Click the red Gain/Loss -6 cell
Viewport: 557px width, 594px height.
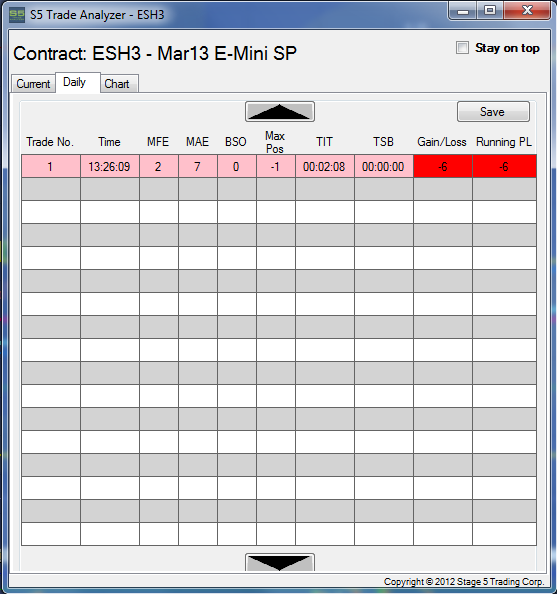pos(443,166)
